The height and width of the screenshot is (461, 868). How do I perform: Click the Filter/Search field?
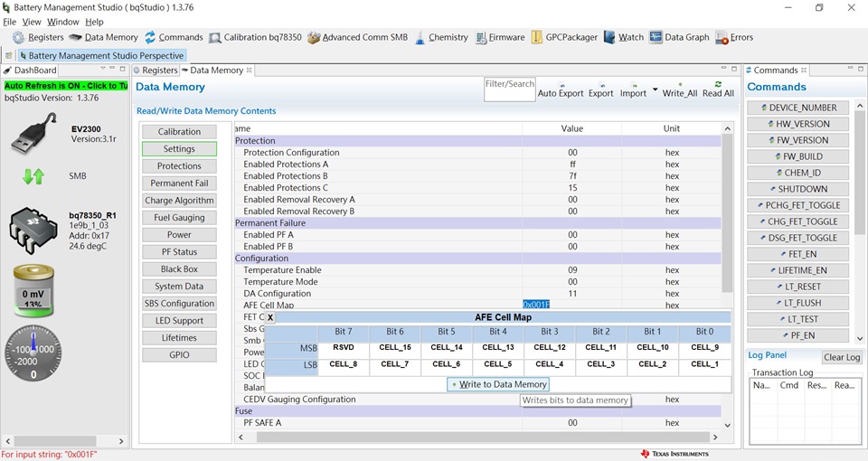[x=509, y=89]
